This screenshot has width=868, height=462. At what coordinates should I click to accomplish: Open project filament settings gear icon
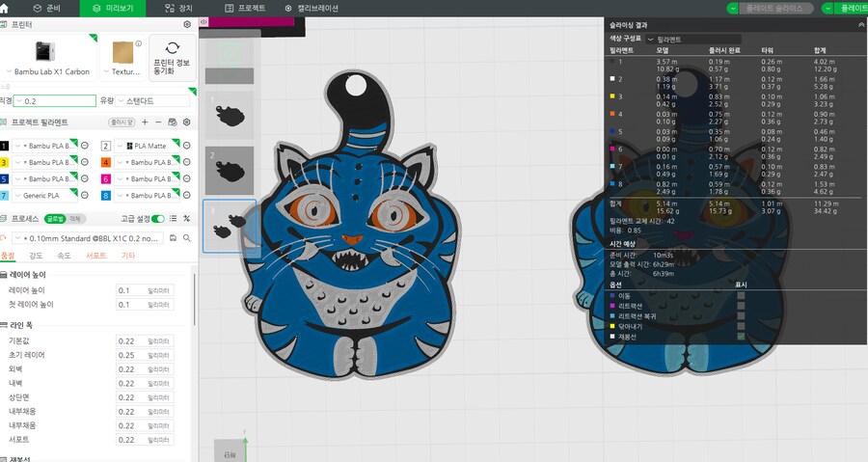(x=187, y=122)
